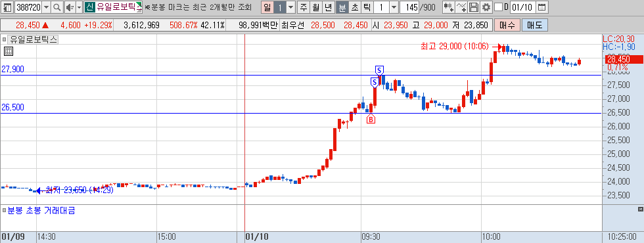Switch to 년 yearly chart
This screenshot has width=644, height=243.
click(328, 7)
